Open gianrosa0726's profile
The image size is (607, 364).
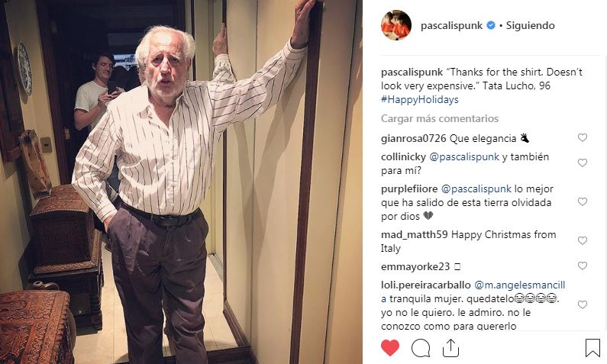click(413, 138)
